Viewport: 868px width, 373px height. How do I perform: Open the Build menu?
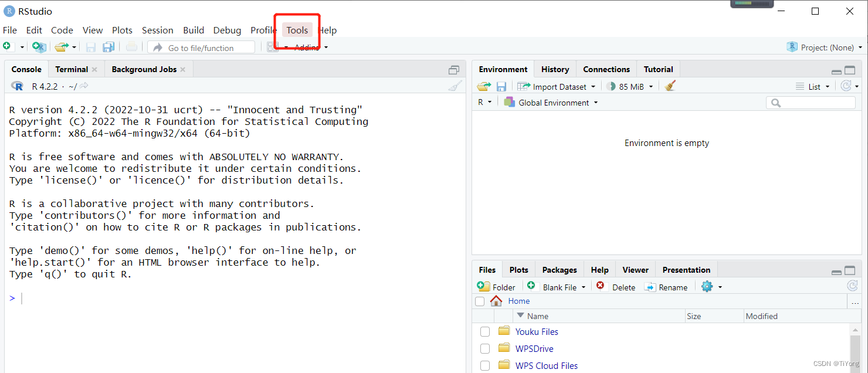pos(194,30)
